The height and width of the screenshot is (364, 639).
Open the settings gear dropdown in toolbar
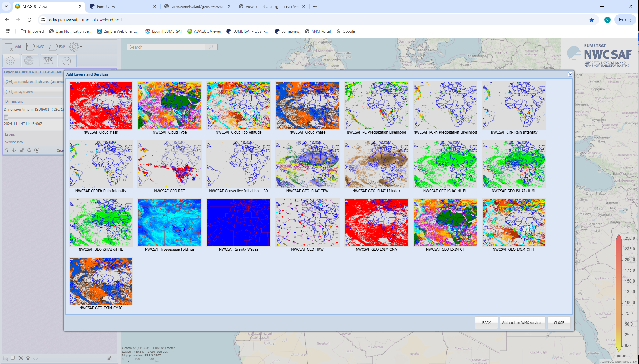point(75,47)
